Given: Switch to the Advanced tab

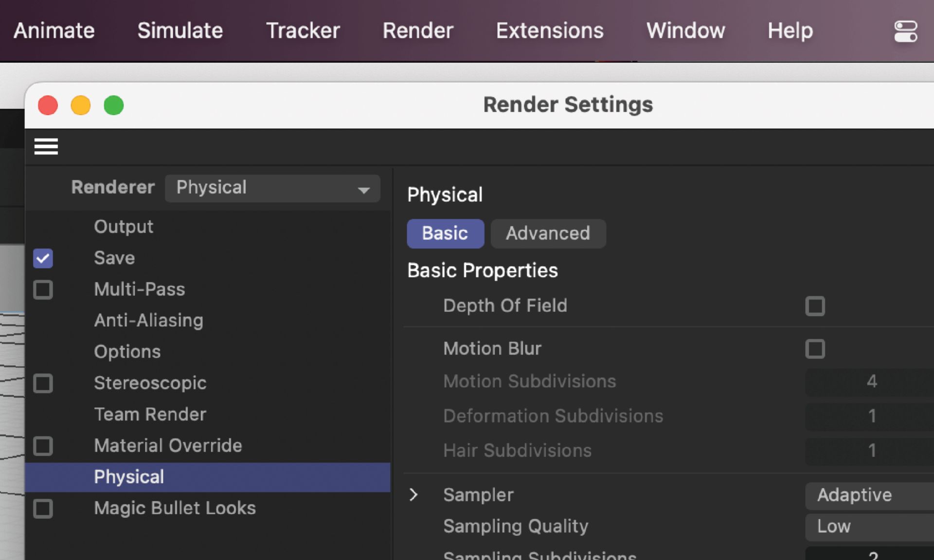Looking at the screenshot, I should 548,233.
